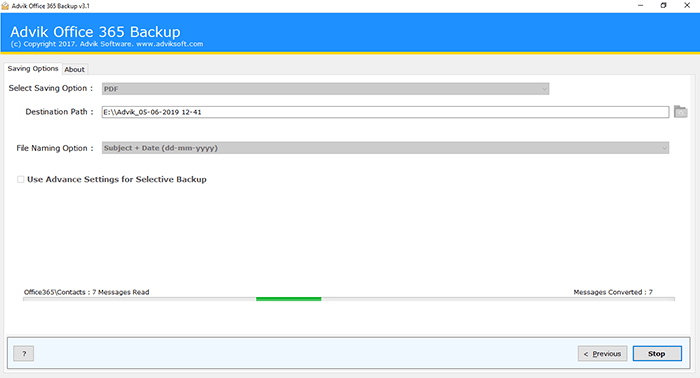Switch to the About tab
Image resolution: width=700 pixels, height=378 pixels.
coord(74,69)
